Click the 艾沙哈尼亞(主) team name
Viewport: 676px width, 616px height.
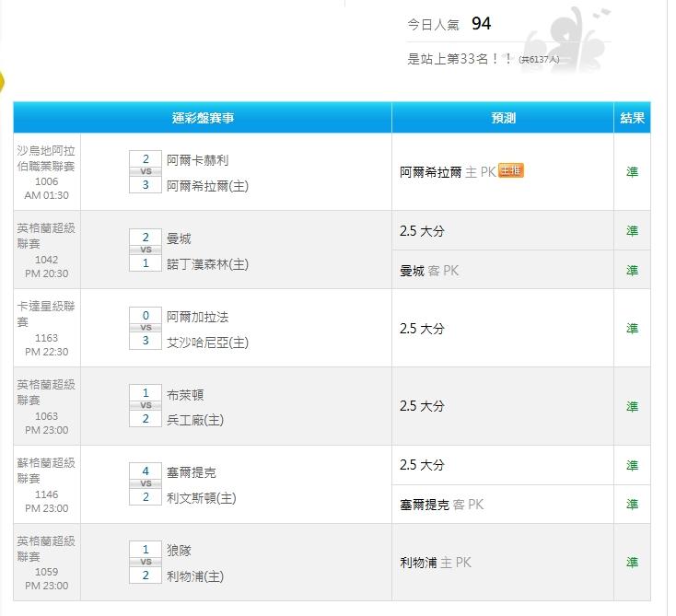(207, 343)
